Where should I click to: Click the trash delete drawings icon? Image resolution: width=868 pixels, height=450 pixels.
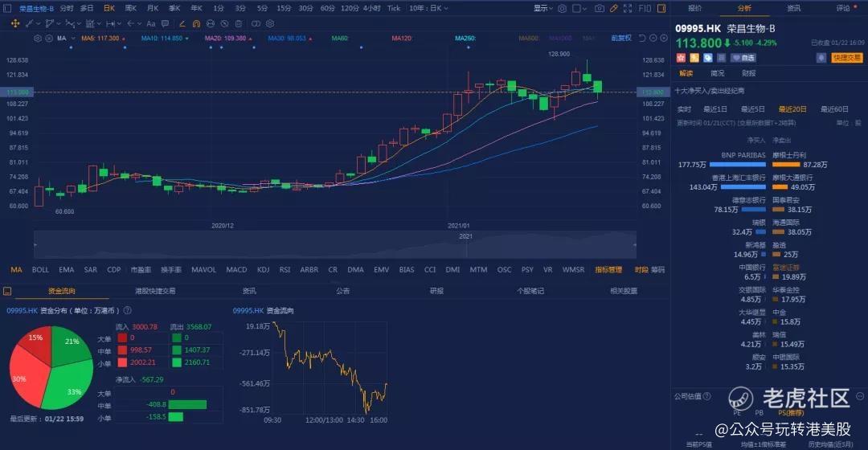(239, 24)
